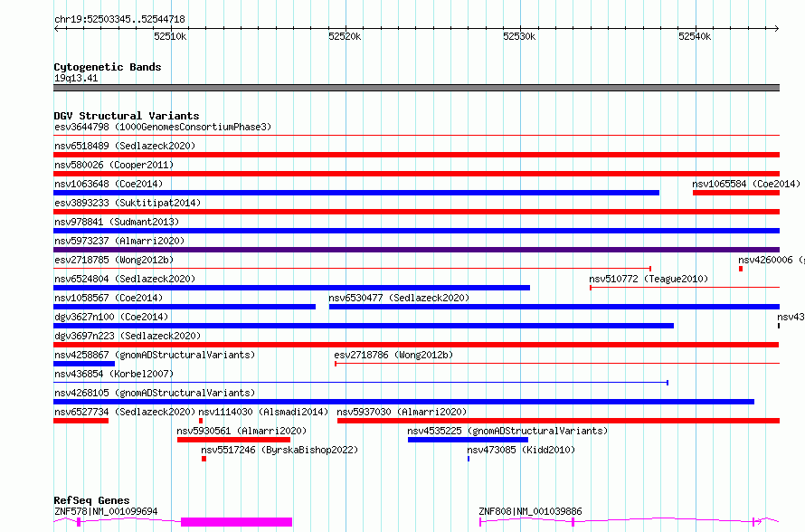Click the purple nsv5973237 (Almarri2020) bar
The image size is (805, 532).
pyautogui.click(x=416, y=250)
